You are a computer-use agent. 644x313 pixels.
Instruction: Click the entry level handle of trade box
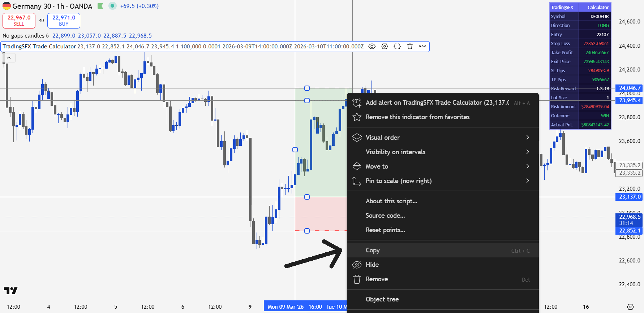(307, 197)
